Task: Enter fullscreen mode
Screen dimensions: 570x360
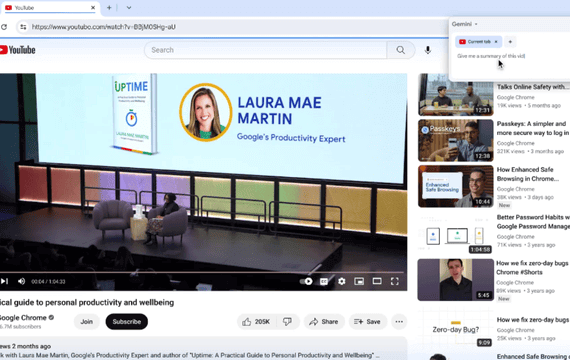Action: click(395, 281)
